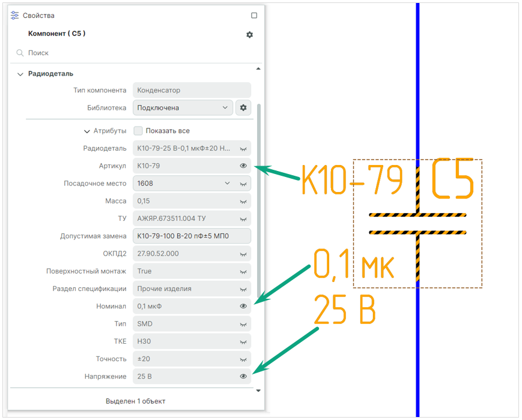Show the Раздел спецификации attribute
Viewport: 522px width, 420px height.
click(x=243, y=289)
